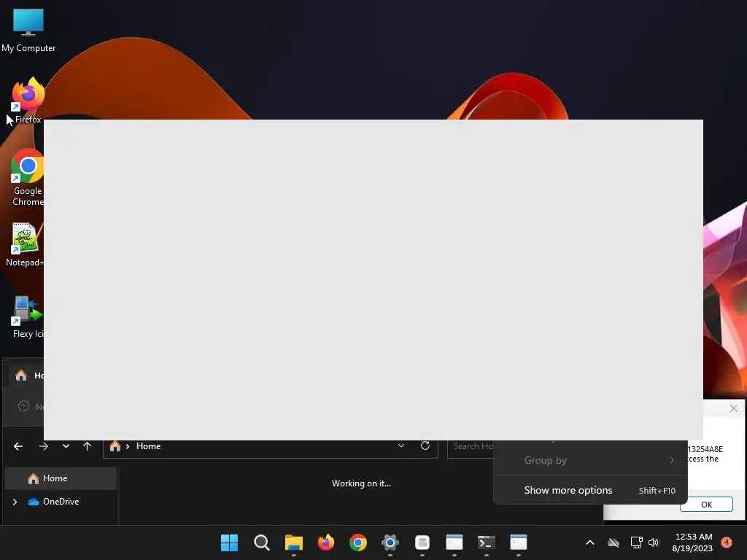This screenshot has height=560, width=747.
Task: Go up one folder in Explorer
Action: [88, 446]
